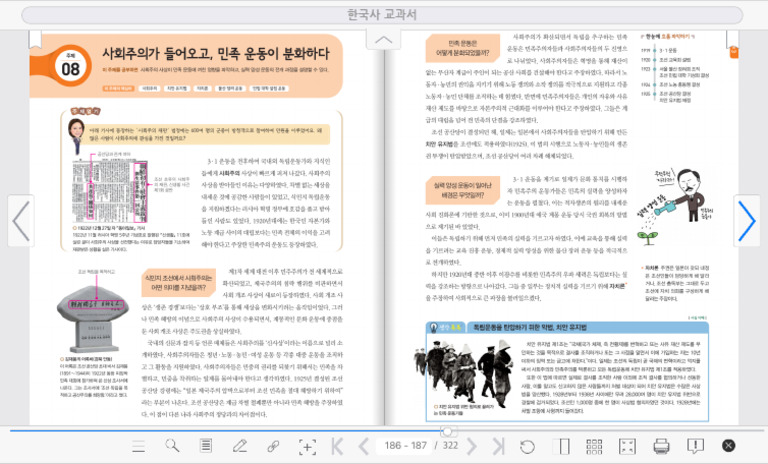
Task: Click the black-and-white arrest photograph
Action: coord(463,371)
